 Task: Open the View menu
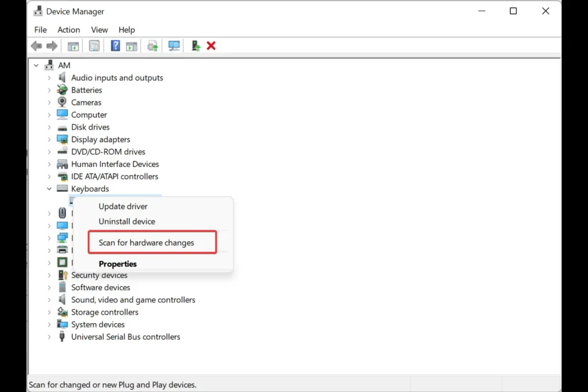pos(99,30)
